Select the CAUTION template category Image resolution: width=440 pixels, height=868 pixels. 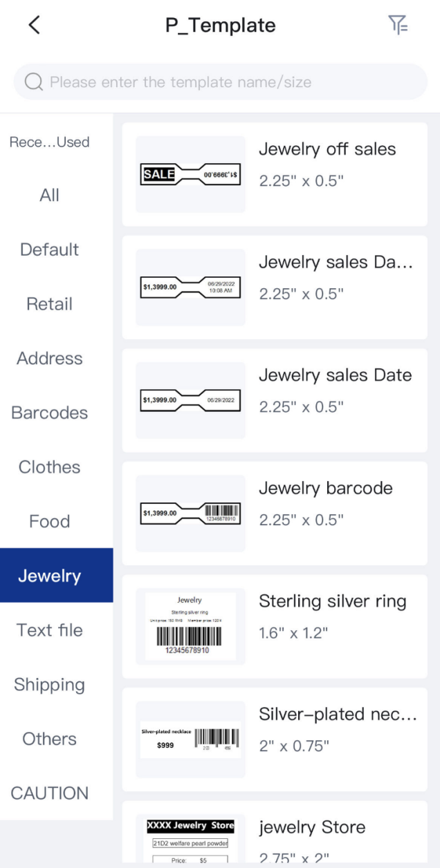pyautogui.click(x=48, y=793)
